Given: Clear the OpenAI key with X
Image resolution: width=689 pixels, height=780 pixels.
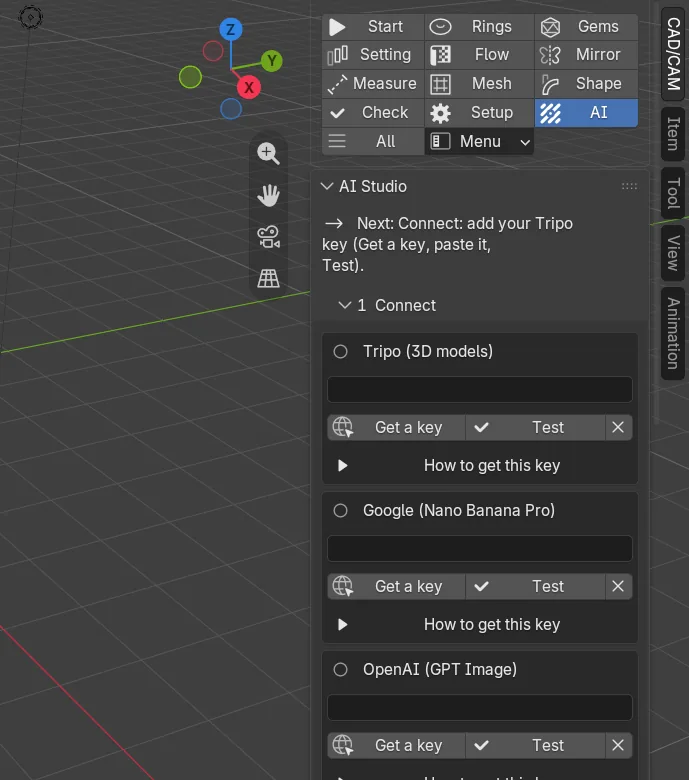Looking at the screenshot, I should click(x=618, y=746).
